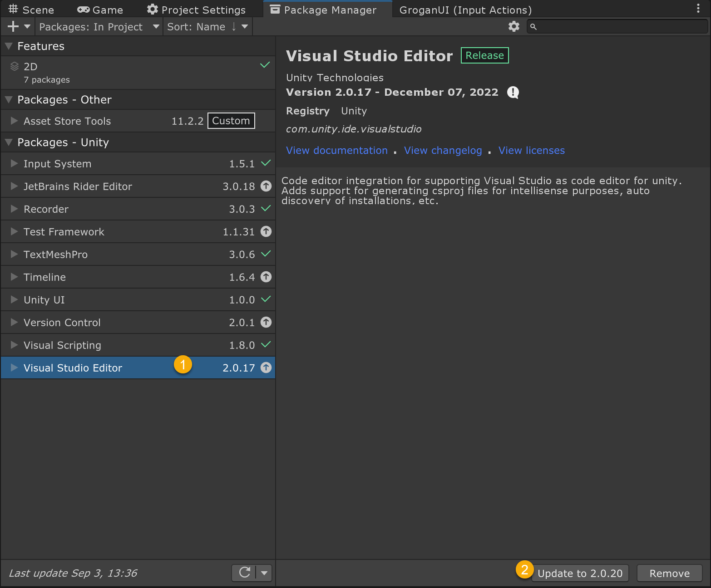Click the checkmark beside Visual Scripting 1.8.0
Image resolution: width=711 pixels, height=588 pixels.
tap(266, 344)
